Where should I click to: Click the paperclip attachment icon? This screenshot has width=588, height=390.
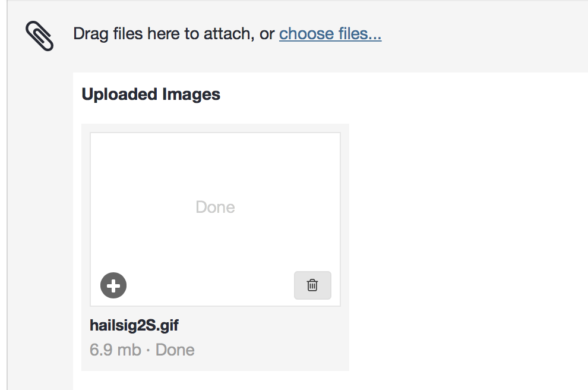tap(40, 36)
